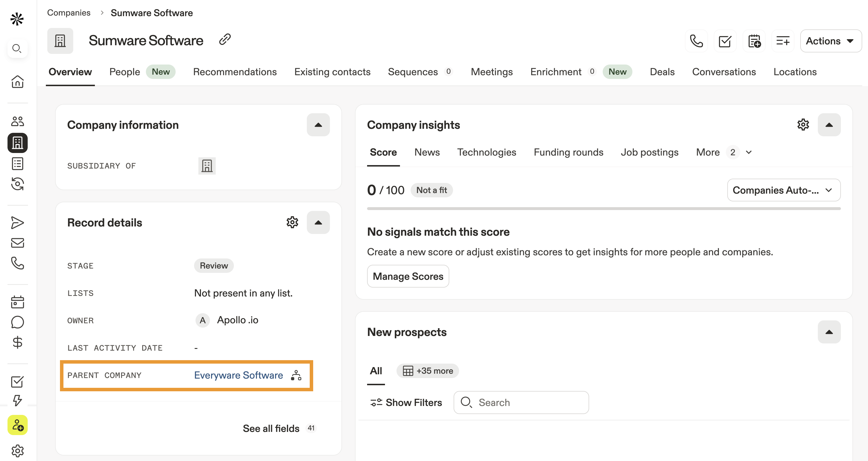Open the Conversations tab
The image size is (868, 461).
pos(724,72)
